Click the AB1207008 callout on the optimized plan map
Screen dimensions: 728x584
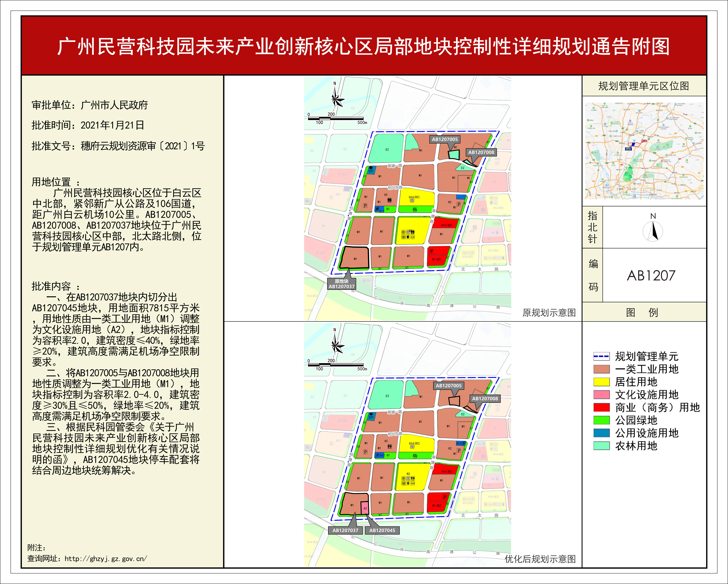tap(485, 399)
